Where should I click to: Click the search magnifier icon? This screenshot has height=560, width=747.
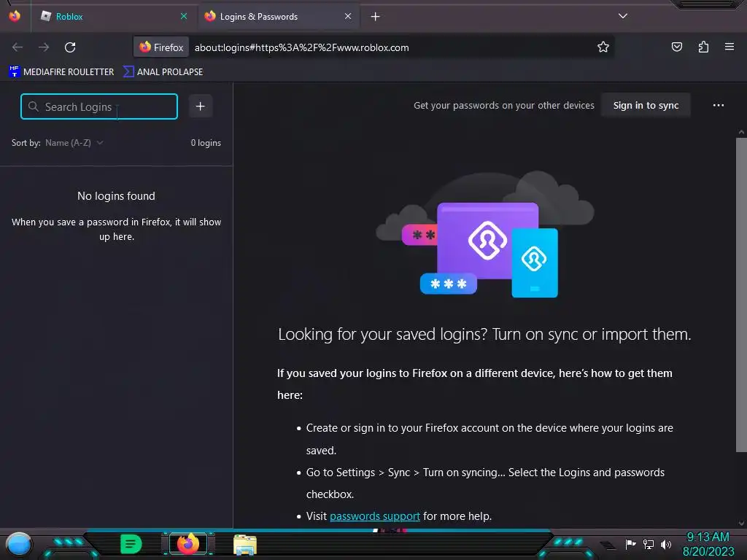[33, 106]
